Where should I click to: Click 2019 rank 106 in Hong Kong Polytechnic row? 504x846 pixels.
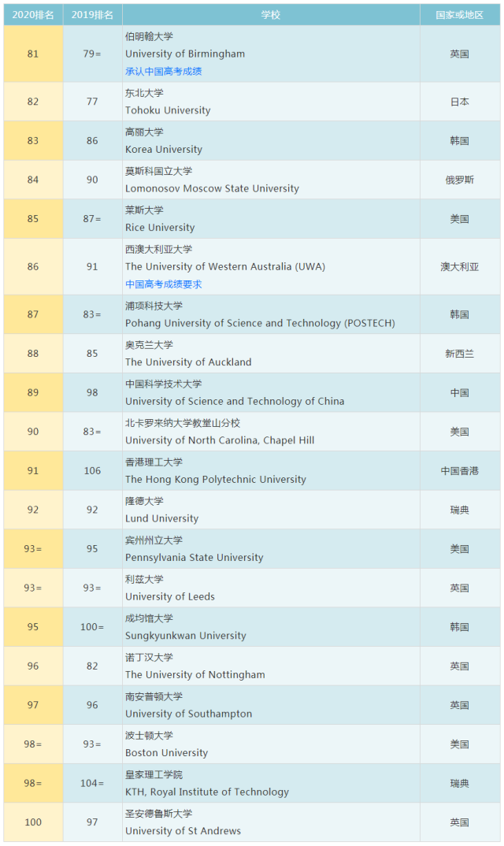coord(92,471)
